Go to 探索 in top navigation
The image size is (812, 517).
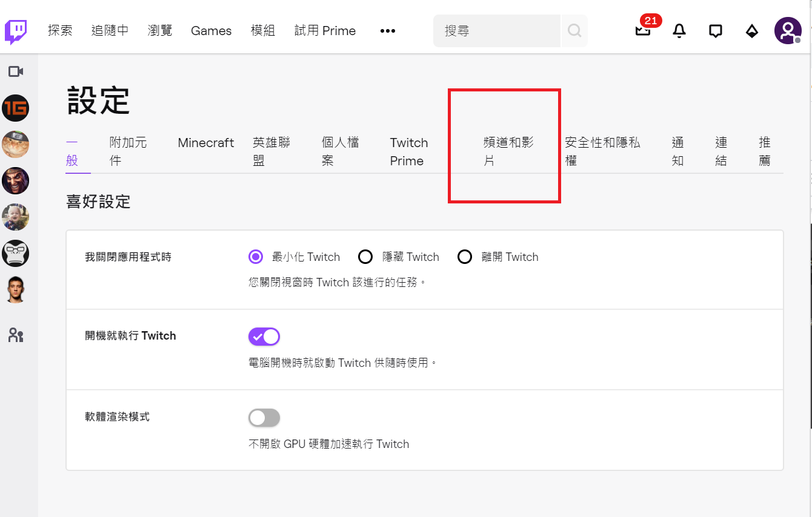click(x=60, y=31)
